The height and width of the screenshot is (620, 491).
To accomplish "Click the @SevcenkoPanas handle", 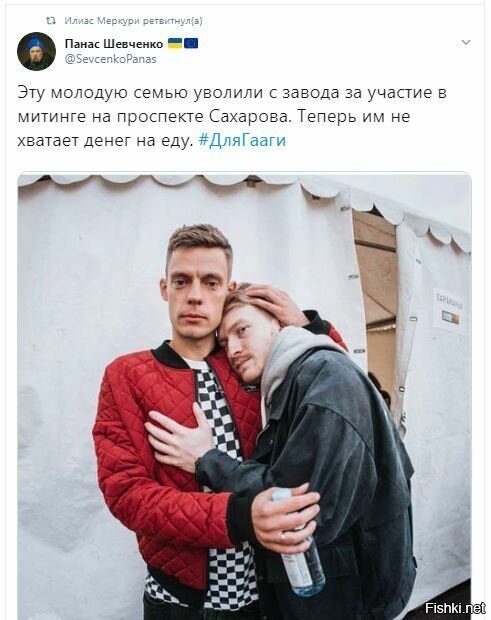I will point(110,59).
